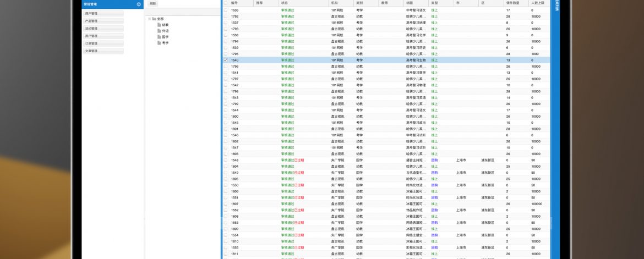The width and height of the screenshot is (644, 259).
Task: Click 中考复习语文 title in row 1536
Action: pyautogui.click(x=416, y=10)
